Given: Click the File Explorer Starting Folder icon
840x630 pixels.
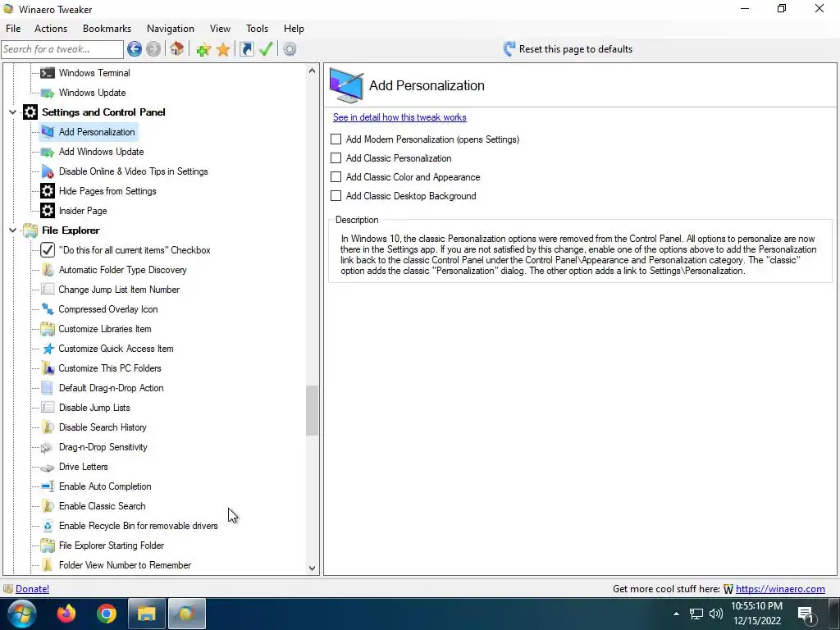Looking at the screenshot, I should 48,546.
